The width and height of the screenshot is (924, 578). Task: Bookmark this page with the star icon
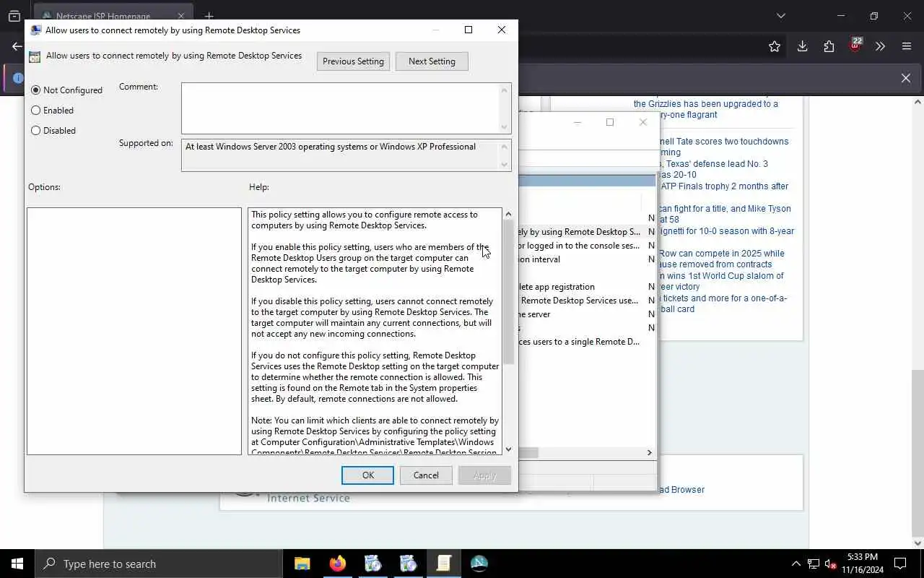click(775, 46)
